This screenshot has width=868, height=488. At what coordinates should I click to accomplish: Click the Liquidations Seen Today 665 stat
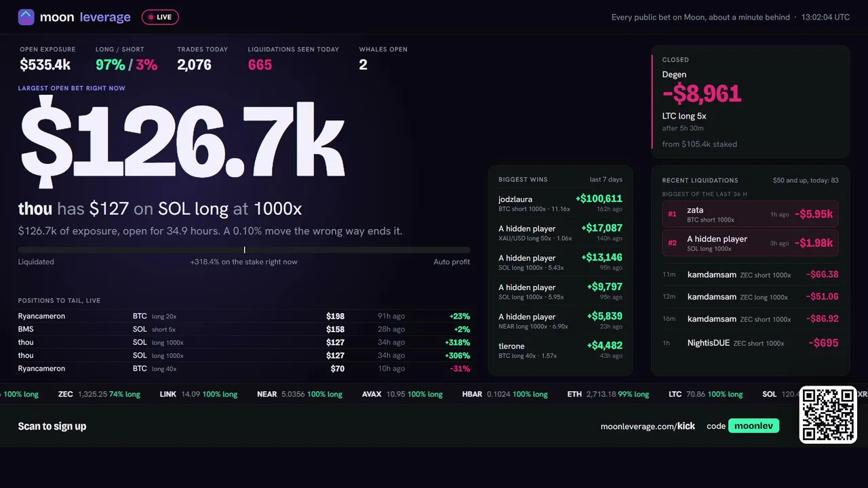(293, 59)
